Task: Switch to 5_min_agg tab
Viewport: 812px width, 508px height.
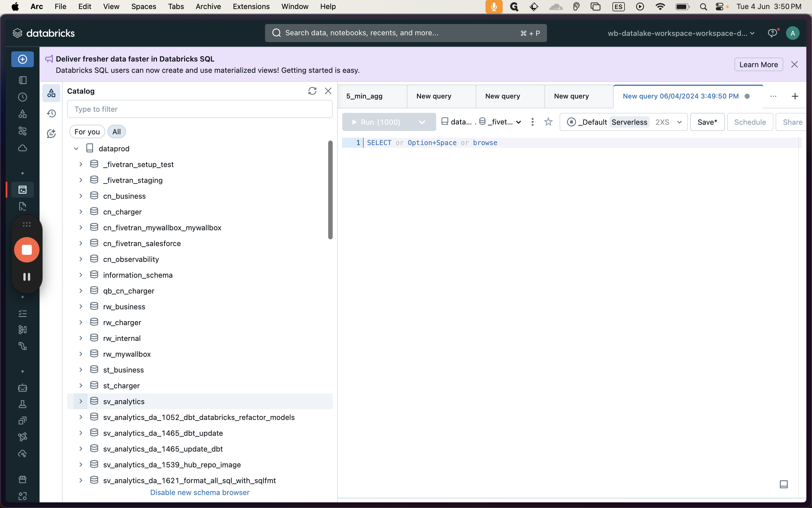Action: [x=372, y=97]
